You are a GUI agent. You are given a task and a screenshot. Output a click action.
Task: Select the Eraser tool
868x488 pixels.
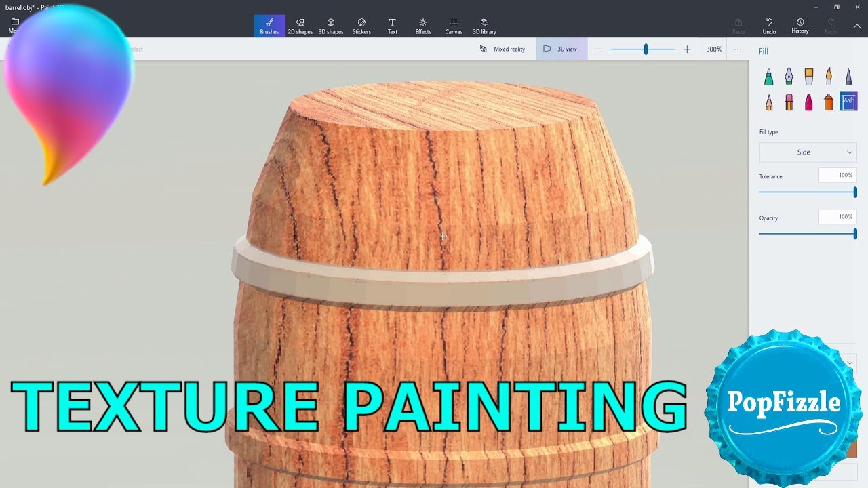pyautogui.click(x=789, y=102)
